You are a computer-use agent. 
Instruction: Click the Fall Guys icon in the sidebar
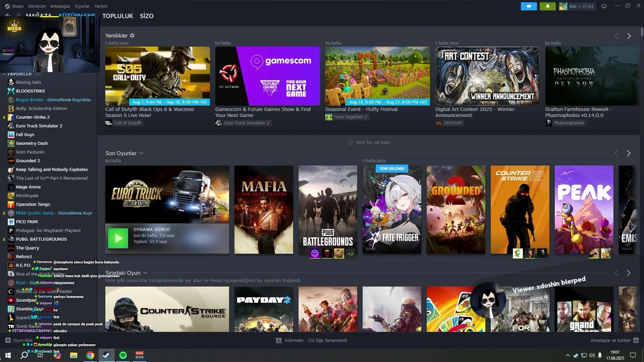pyautogui.click(x=11, y=135)
